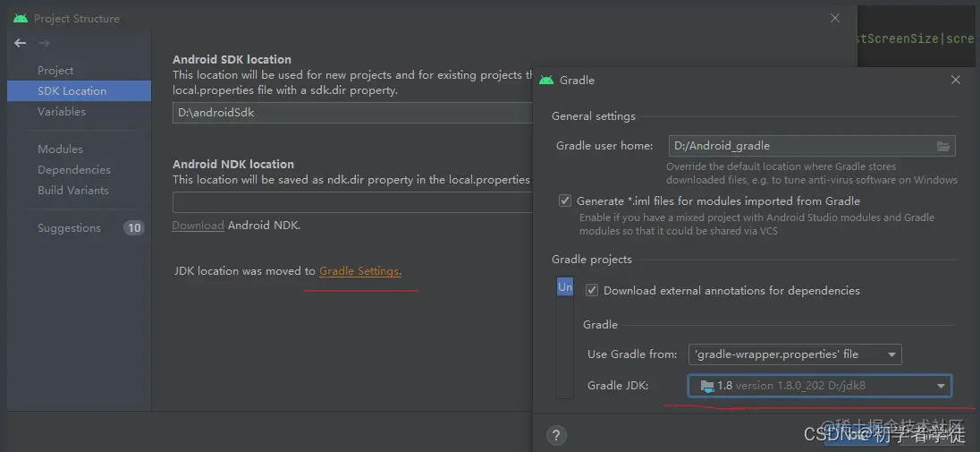Click the 'Use Gradle from:' label
Viewport: 980px width, 452px height.
[x=632, y=354]
